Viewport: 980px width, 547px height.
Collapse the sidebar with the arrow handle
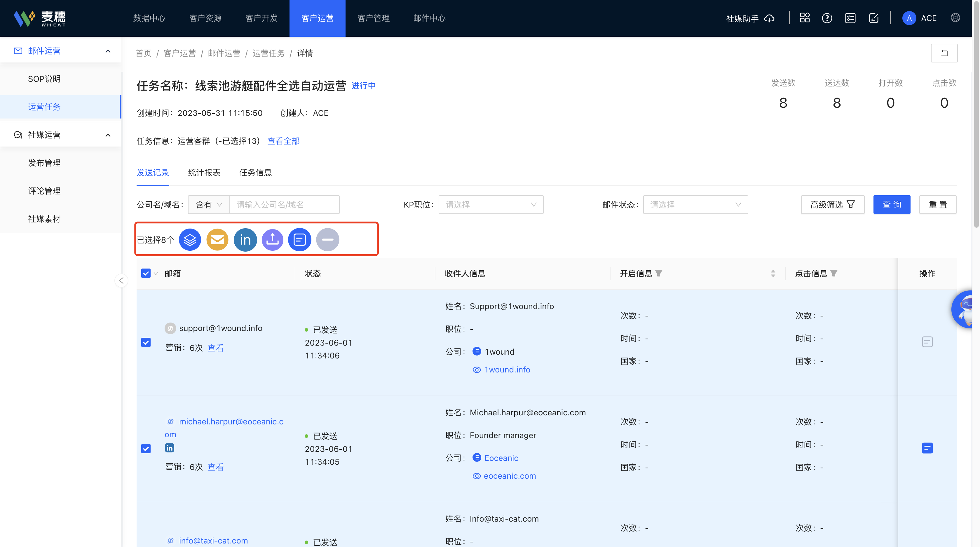coord(121,280)
